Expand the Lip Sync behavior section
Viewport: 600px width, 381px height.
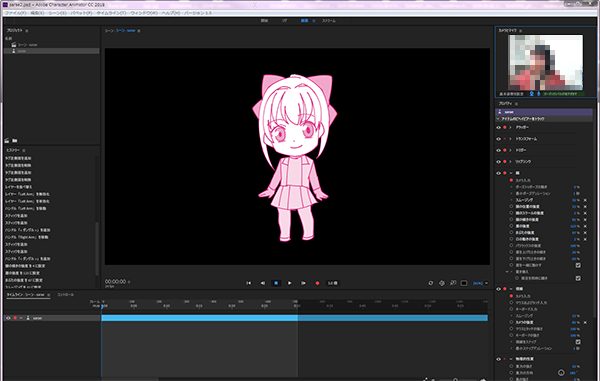point(510,162)
